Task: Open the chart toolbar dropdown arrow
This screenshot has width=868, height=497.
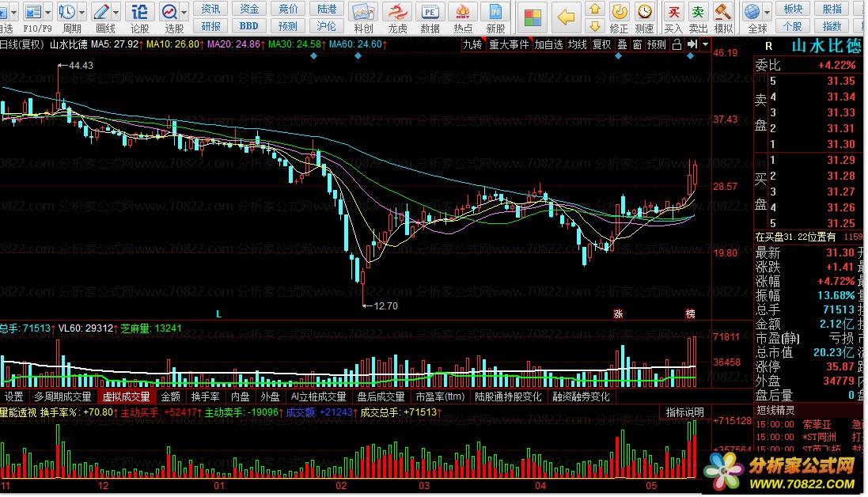Action: (705, 44)
